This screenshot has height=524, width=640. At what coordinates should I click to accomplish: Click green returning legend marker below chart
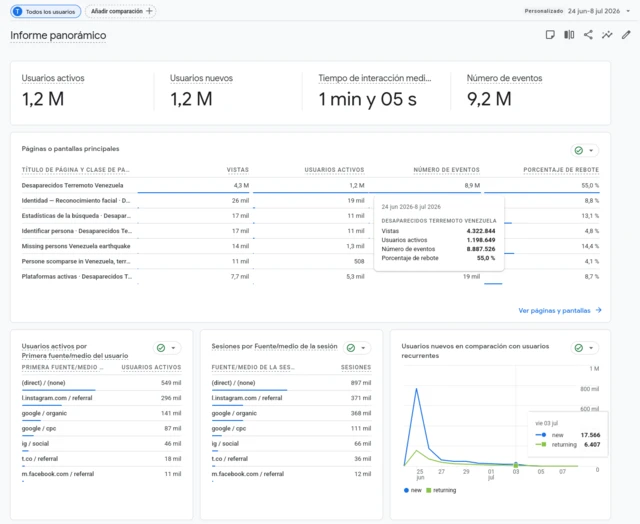429,490
